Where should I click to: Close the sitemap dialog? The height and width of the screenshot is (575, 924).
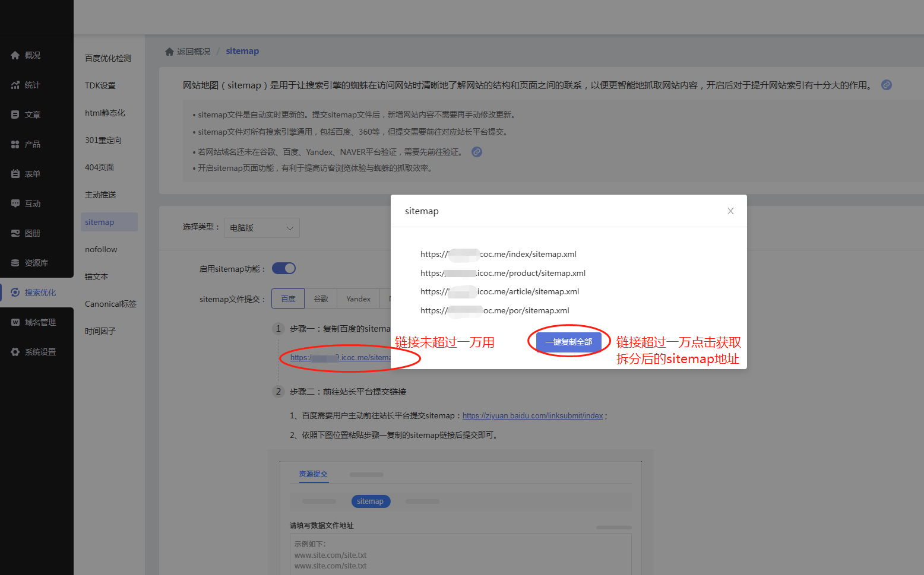click(730, 211)
